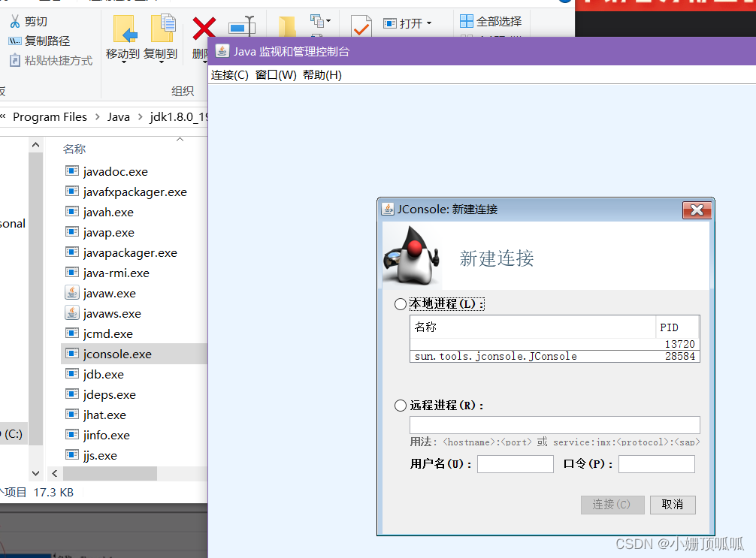This screenshot has width=756, height=558.
Task: Expand the Open button dropdown in ribbon
Action: click(x=429, y=23)
